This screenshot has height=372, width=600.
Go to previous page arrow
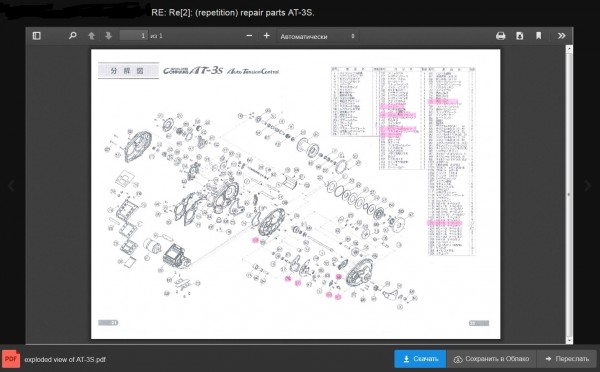91,36
